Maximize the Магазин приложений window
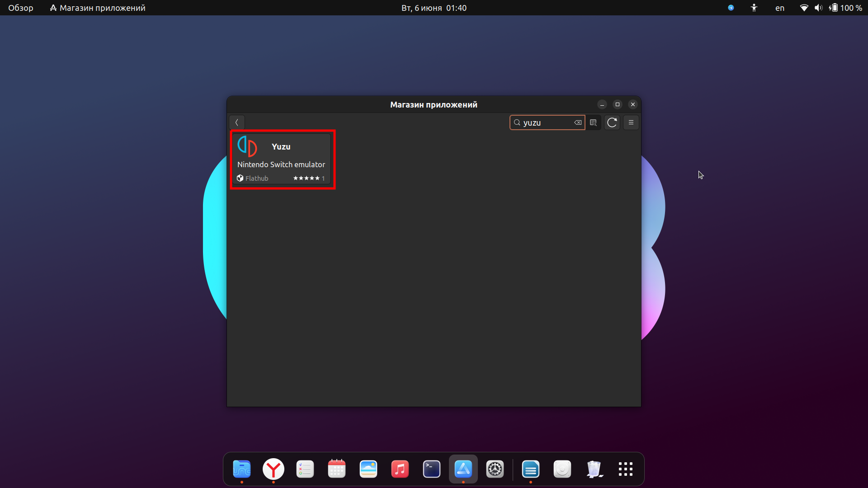The height and width of the screenshot is (488, 868). point(618,104)
